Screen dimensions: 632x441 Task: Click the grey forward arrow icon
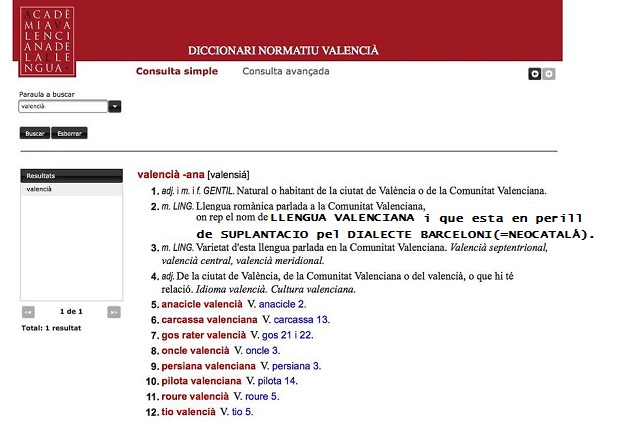[x=549, y=74]
